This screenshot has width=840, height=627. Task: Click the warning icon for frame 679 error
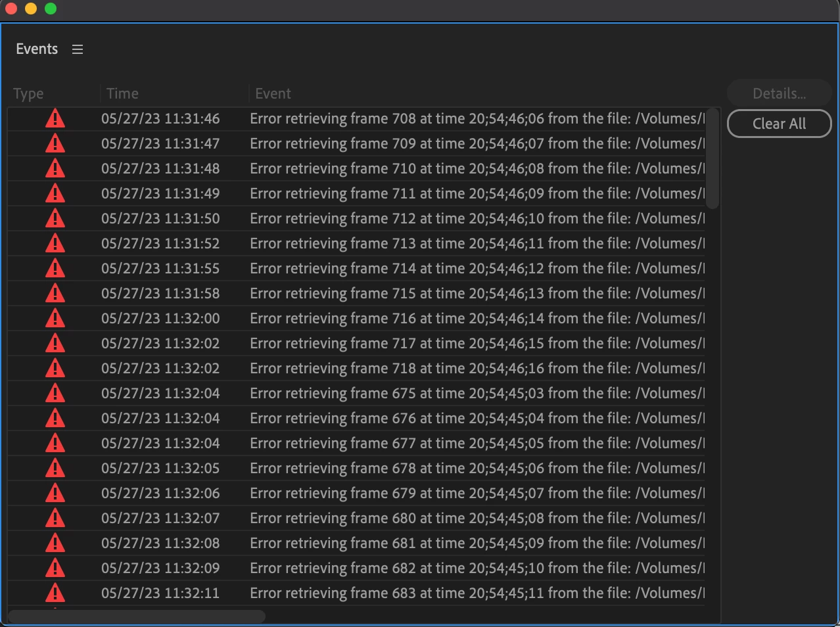coord(55,493)
